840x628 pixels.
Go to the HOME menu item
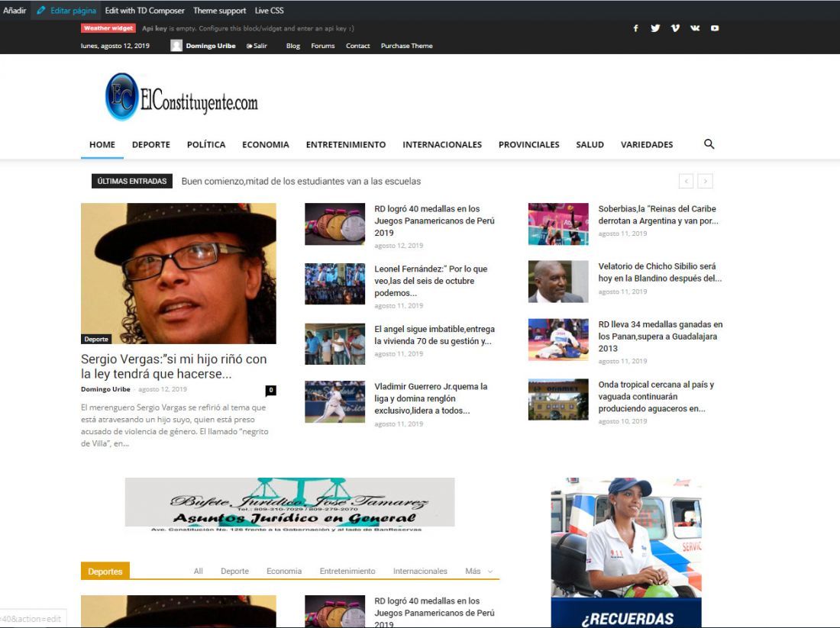point(102,144)
